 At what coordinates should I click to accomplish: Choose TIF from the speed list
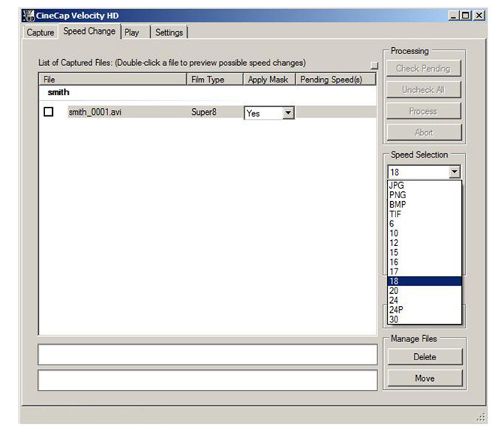424,214
